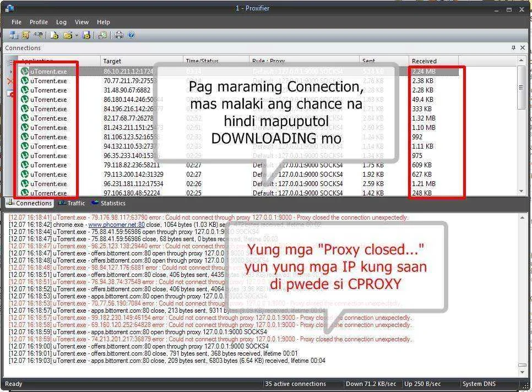The width and height of the screenshot is (532, 392).
Task: Open the Proxification Rules toolbar icon
Action: (26, 35)
